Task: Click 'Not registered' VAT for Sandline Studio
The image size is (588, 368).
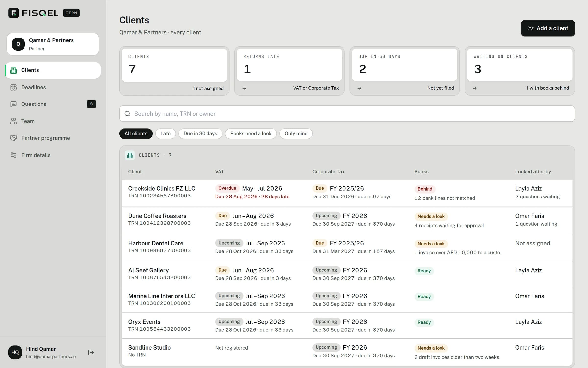Action: [x=232, y=348]
